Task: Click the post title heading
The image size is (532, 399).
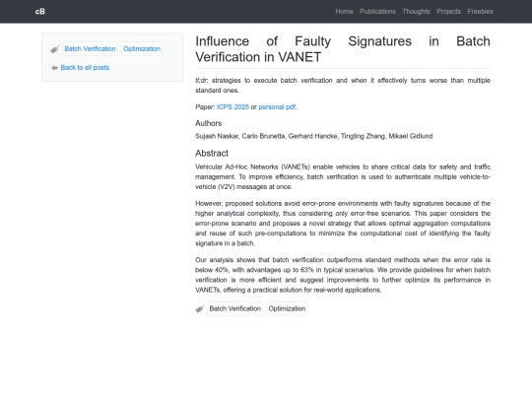Action: click(343, 49)
